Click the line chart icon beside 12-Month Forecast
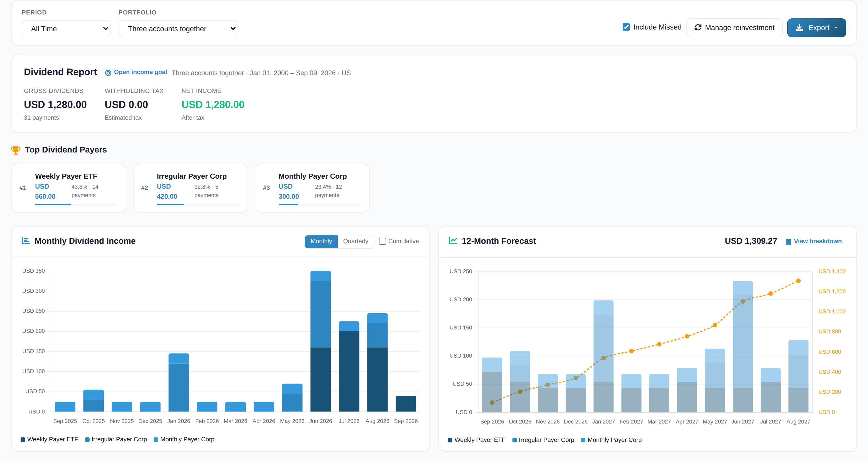 [x=453, y=241]
